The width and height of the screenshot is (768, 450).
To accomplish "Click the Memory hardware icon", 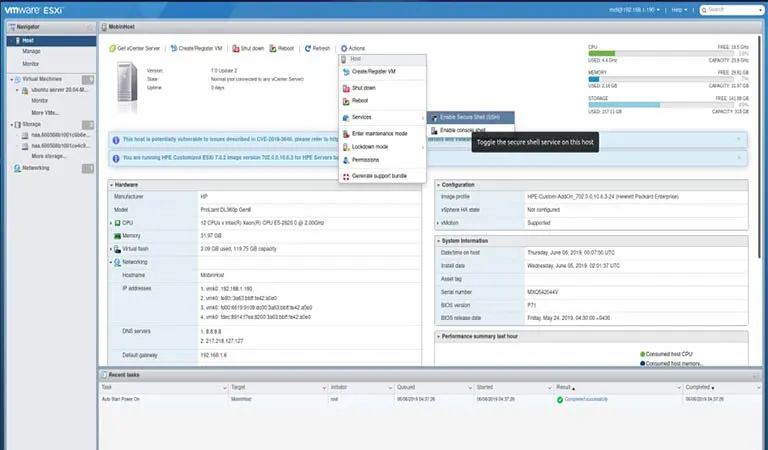I will (x=118, y=237).
